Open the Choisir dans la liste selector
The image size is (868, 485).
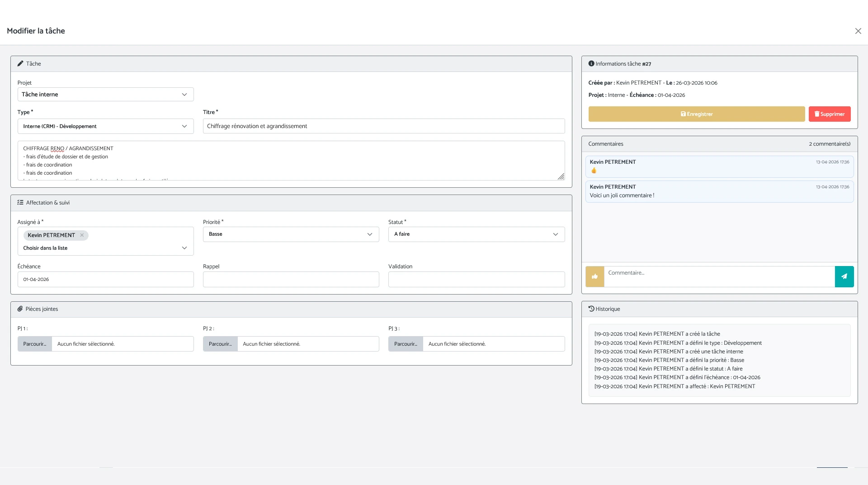pos(105,248)
